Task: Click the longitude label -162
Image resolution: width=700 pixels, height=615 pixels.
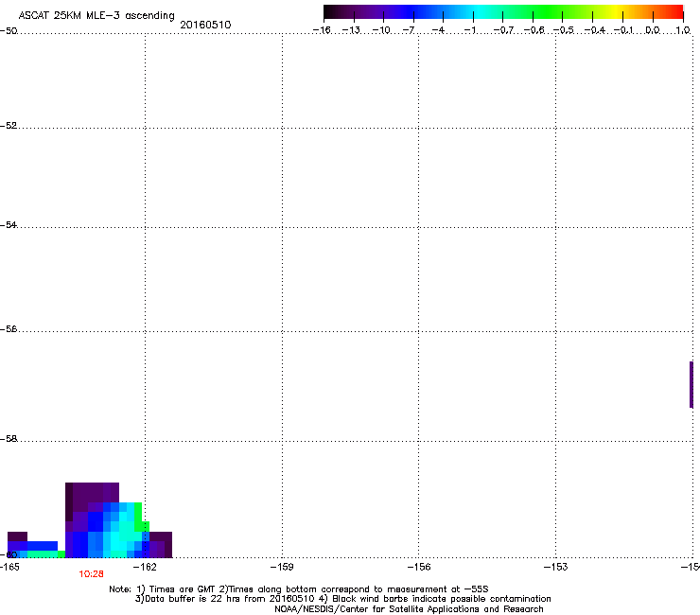Action: (145, 567)
